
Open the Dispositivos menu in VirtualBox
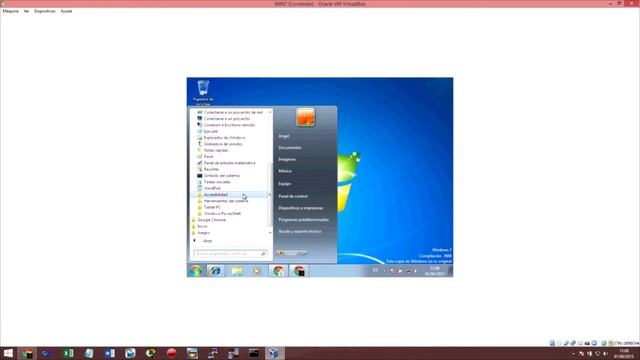coord(44,11)
